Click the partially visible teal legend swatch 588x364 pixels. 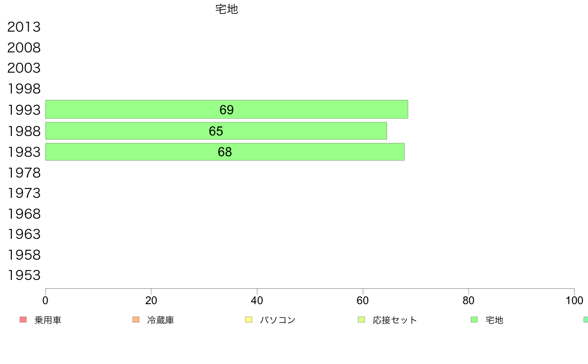[586, 319]
